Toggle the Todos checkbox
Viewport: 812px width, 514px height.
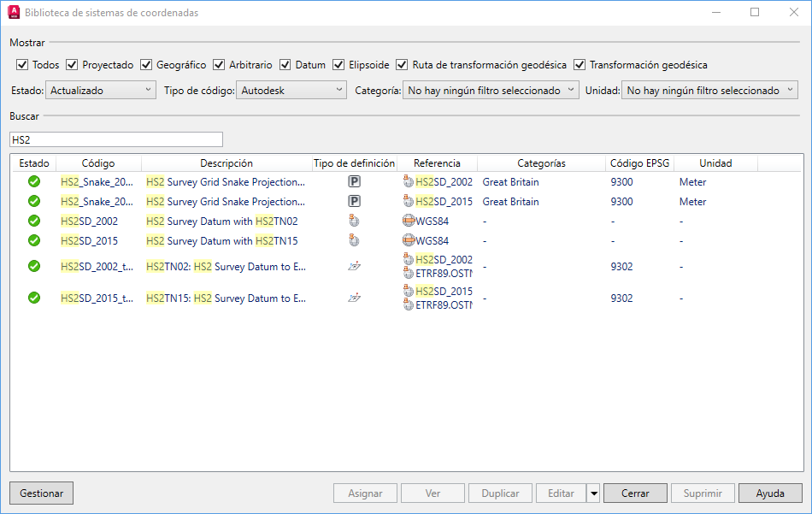click(22, 65)
